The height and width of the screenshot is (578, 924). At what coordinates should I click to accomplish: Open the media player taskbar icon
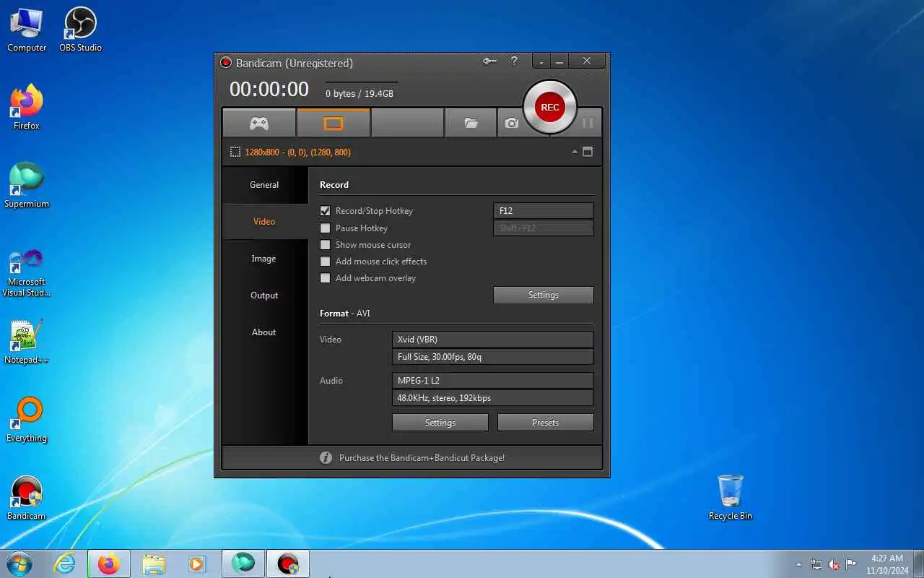click(x=197, y=564)
